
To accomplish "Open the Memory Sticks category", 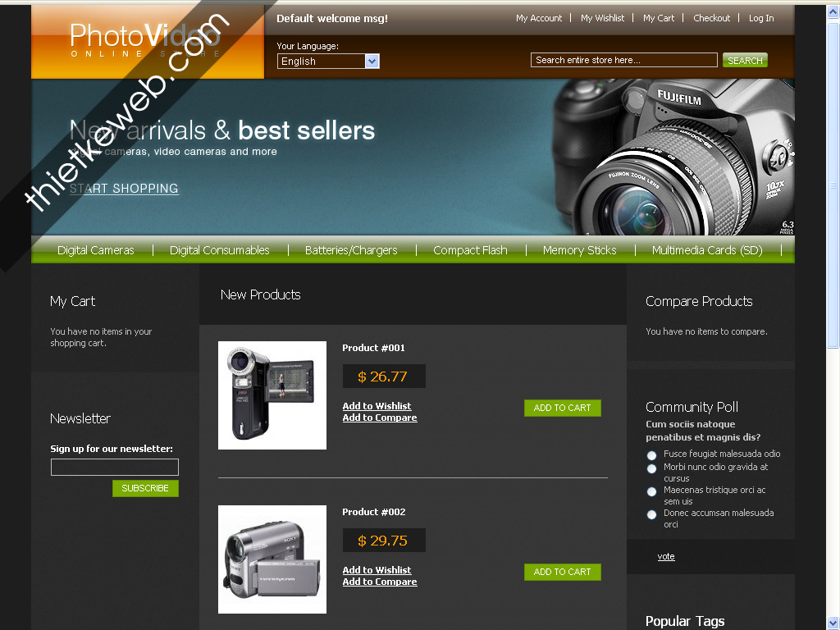I will tap(580, 250).
